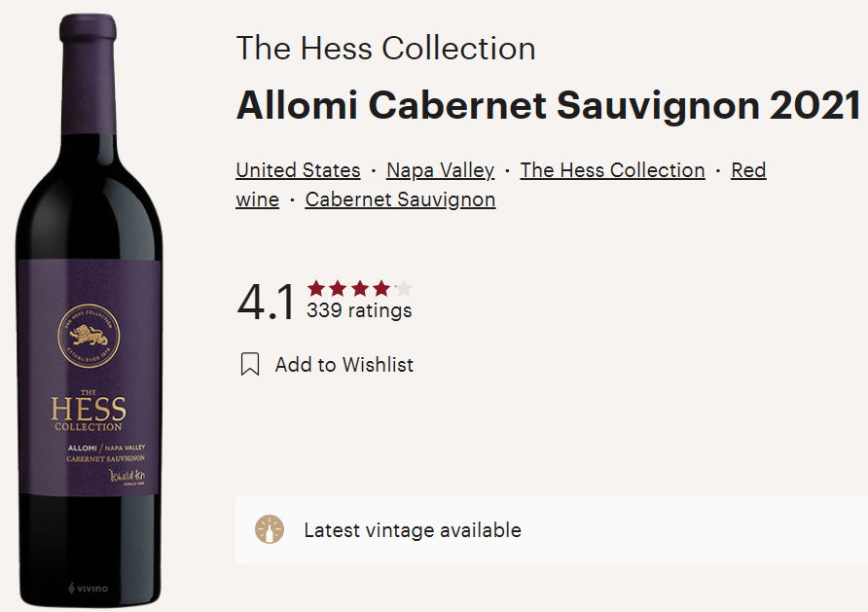This screenshot has height=612, width=868.
Task: Click the fifth, grey rating star
Action: click(x=403, y=288)
